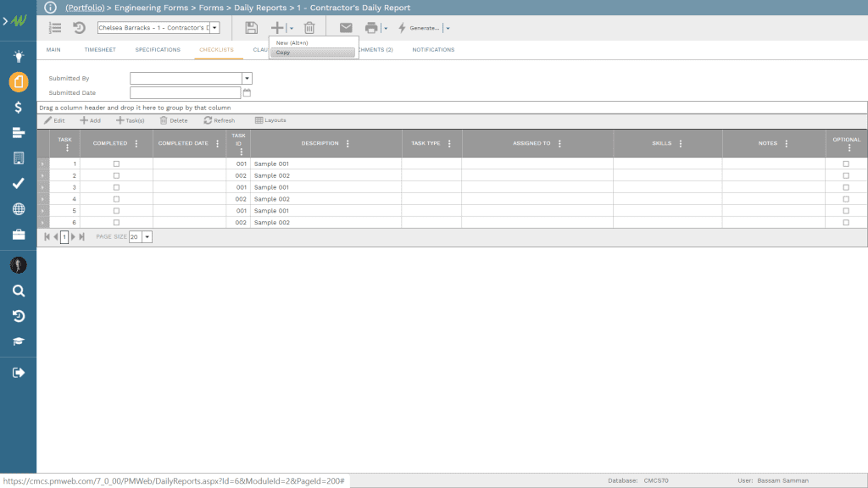The height and width of the screenshot is (488, 868).
Task: Open the briefcase toolbox sidebar icon
Action: tap(19, 235)
